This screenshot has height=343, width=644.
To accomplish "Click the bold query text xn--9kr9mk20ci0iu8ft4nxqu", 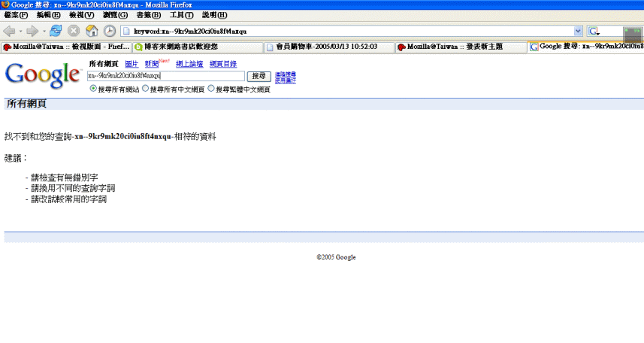I will click(122, 137).
